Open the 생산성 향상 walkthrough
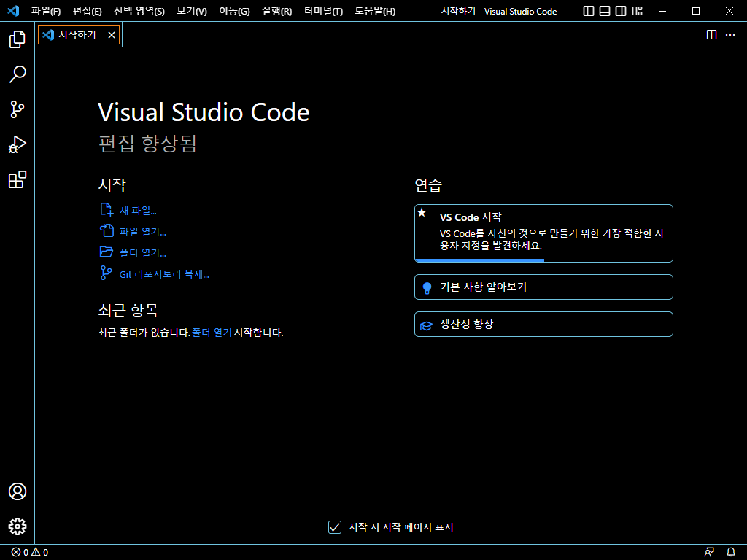 [543, 324]
